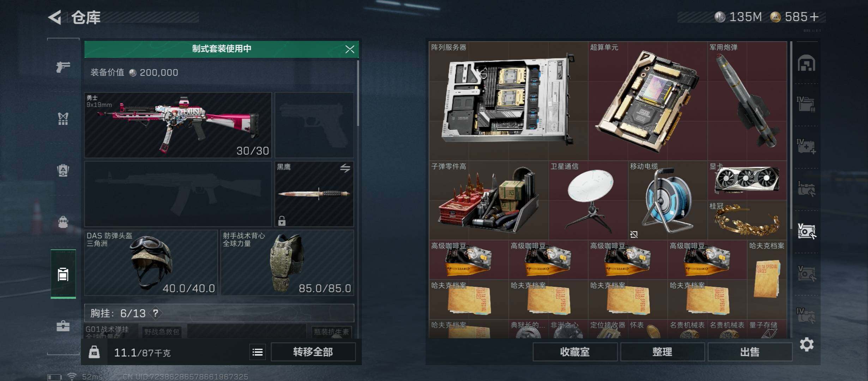Toggle the weight lock icon
This screenshot has width=868, height=381.
point(94,352)
